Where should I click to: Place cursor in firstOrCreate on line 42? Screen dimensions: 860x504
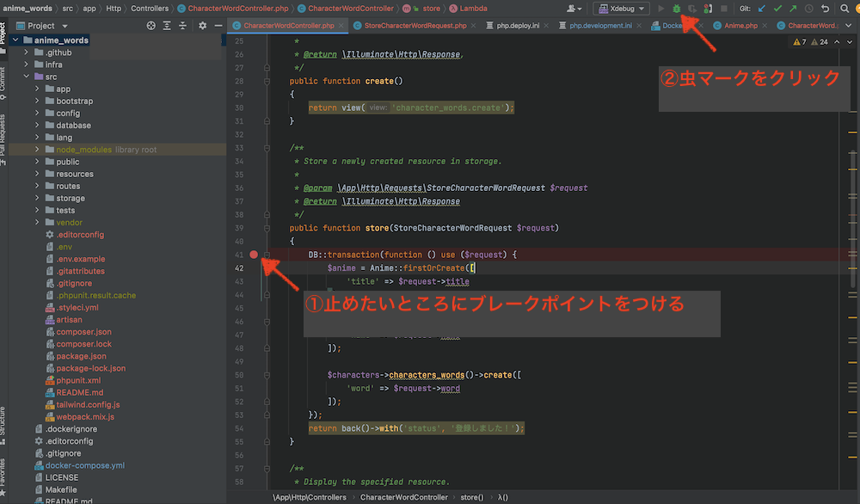433,268
